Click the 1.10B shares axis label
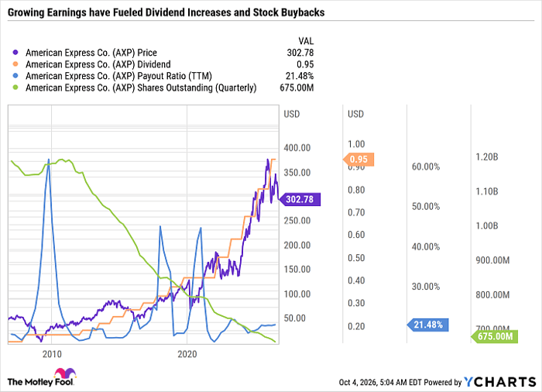542x392 pixels. (487, 191)
